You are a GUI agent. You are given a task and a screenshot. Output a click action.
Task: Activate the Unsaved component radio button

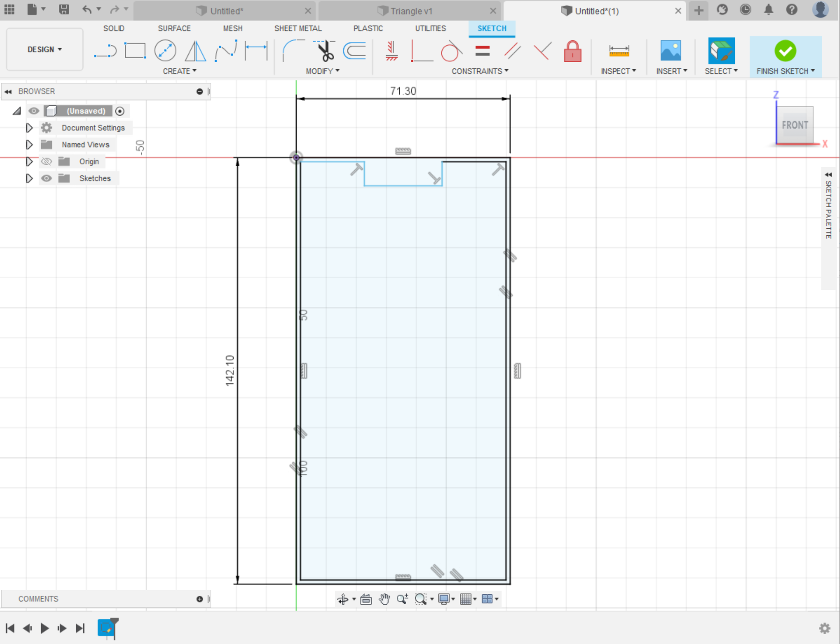(120, 111)
